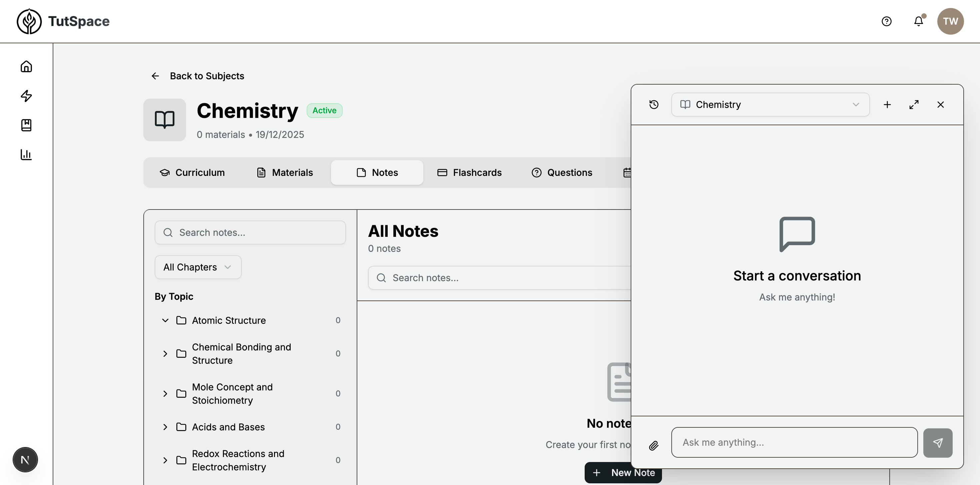This screenshot has width=980, height=485.
Task: Attach a file using the paperclip icon
Action: (x=654, y=445)
